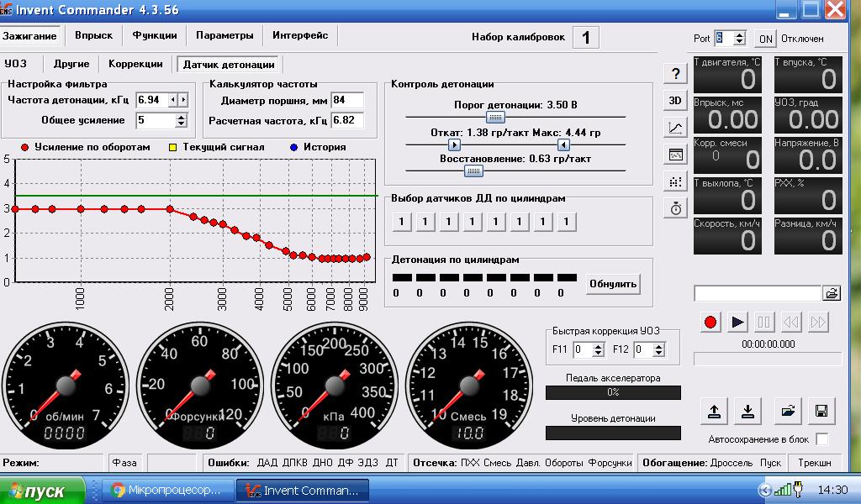Open calibration file from disk icon
Screen dimensions: 861x504
pyautogui.click(x=788, y=411)
